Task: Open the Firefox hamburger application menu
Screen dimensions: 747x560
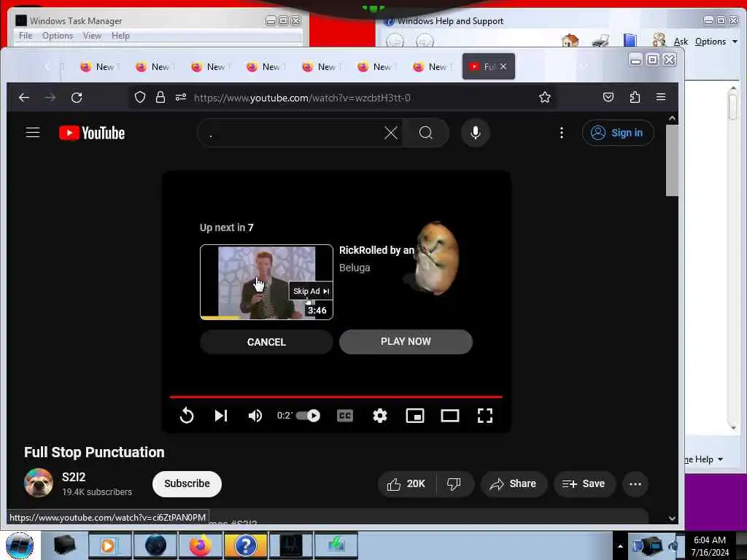Action: coord(661,97)
